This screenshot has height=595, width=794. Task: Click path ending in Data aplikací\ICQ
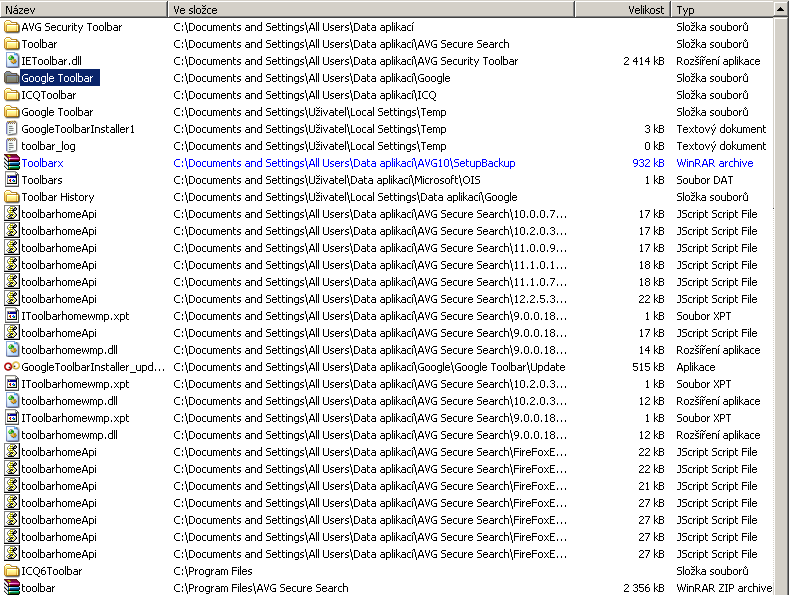click(x=305, y=95)
